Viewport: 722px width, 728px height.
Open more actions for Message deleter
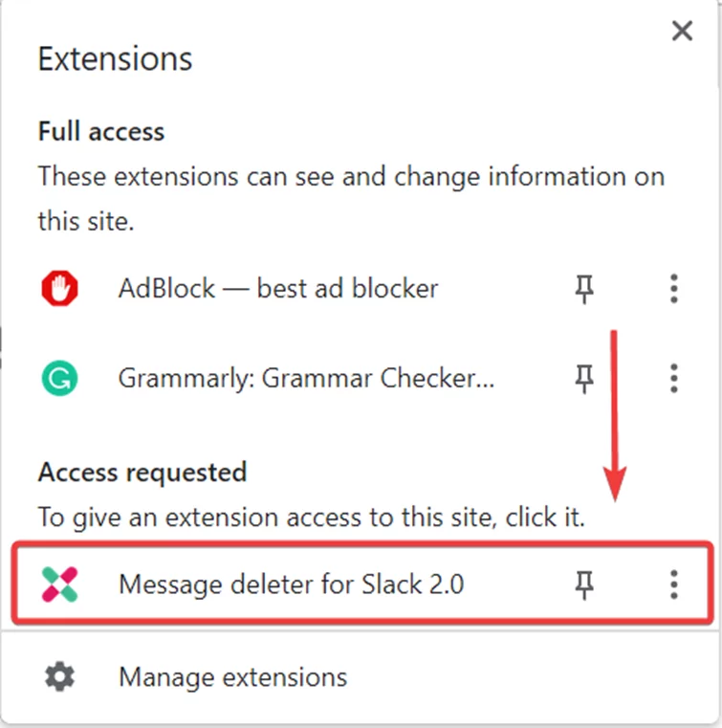674,585
